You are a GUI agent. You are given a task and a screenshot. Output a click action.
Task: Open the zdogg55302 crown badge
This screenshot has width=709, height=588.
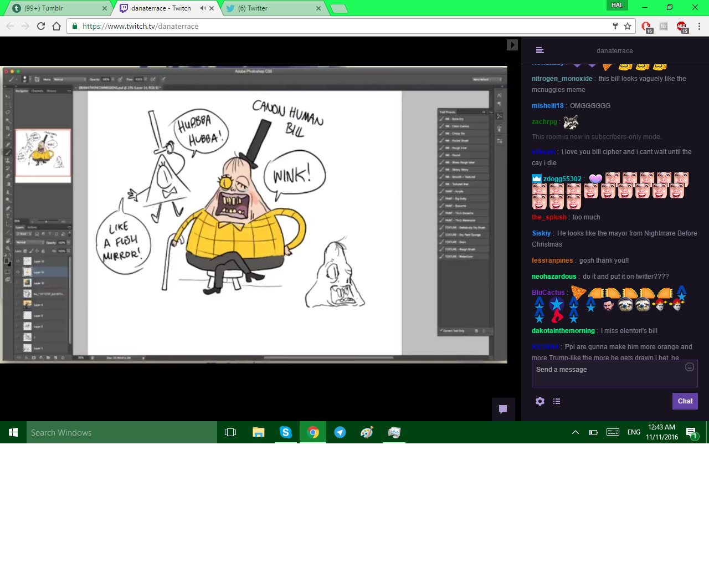click(x=536, y=178)
